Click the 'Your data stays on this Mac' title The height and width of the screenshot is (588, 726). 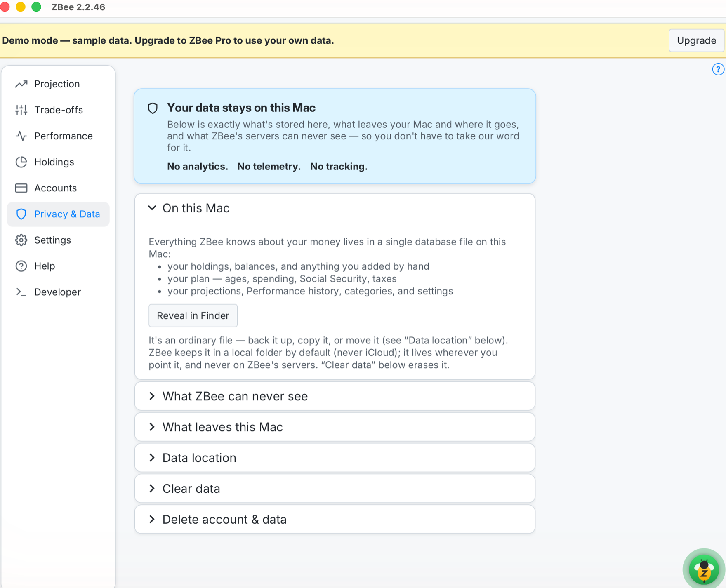(x=241, y=108)
